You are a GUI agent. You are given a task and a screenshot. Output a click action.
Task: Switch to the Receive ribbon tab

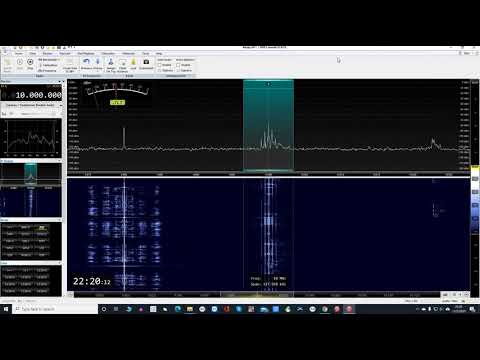coord(47,53)
